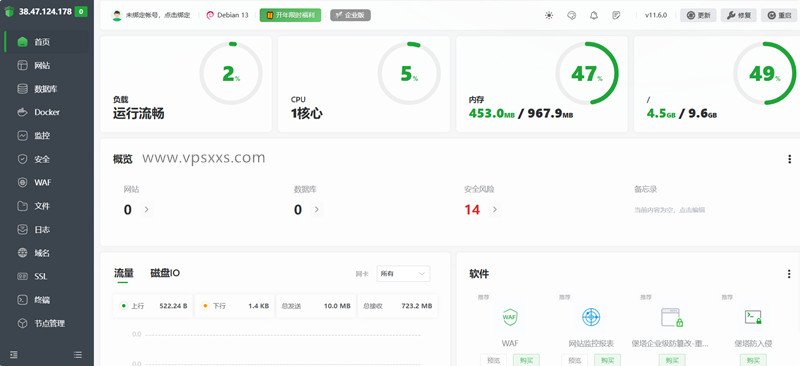Click the 修复 repair button

(x=738, y=15)
